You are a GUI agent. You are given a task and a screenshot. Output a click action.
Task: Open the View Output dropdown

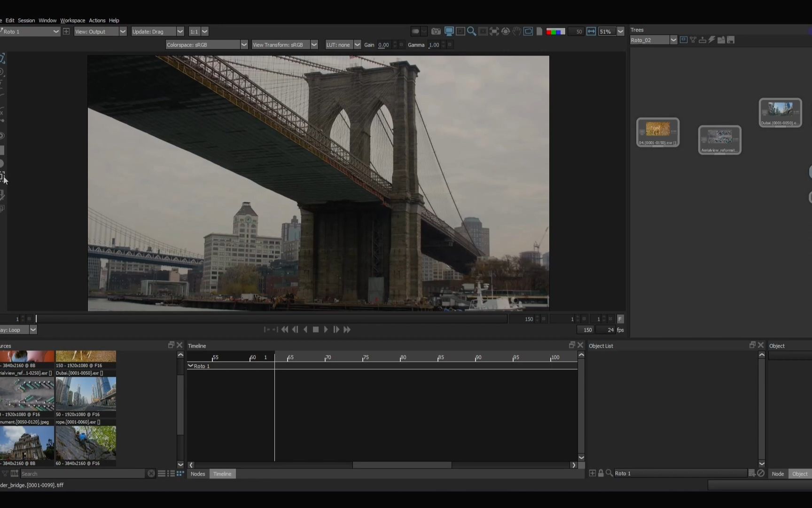tap(100, 32)
